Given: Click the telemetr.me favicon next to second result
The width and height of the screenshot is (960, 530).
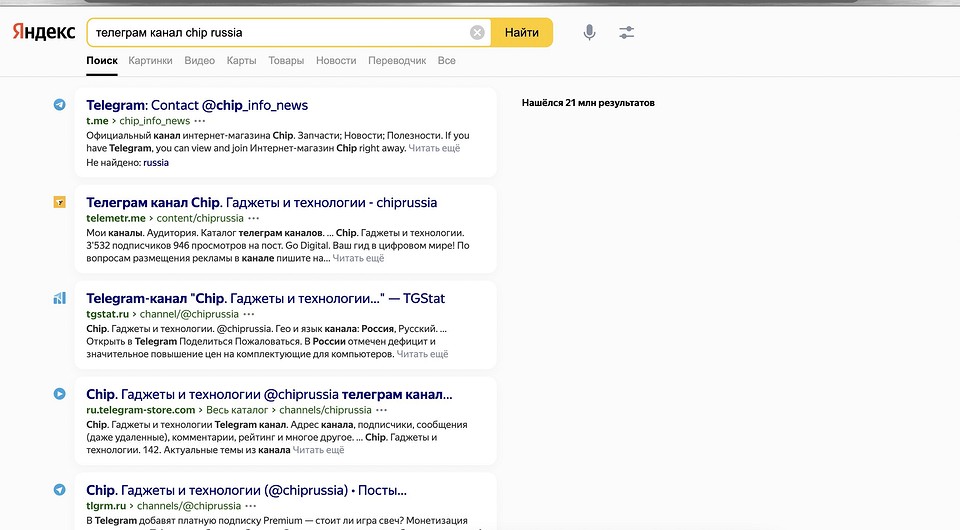Looking at the screenshot, I should pyautogui.click(x=59, y=202).
